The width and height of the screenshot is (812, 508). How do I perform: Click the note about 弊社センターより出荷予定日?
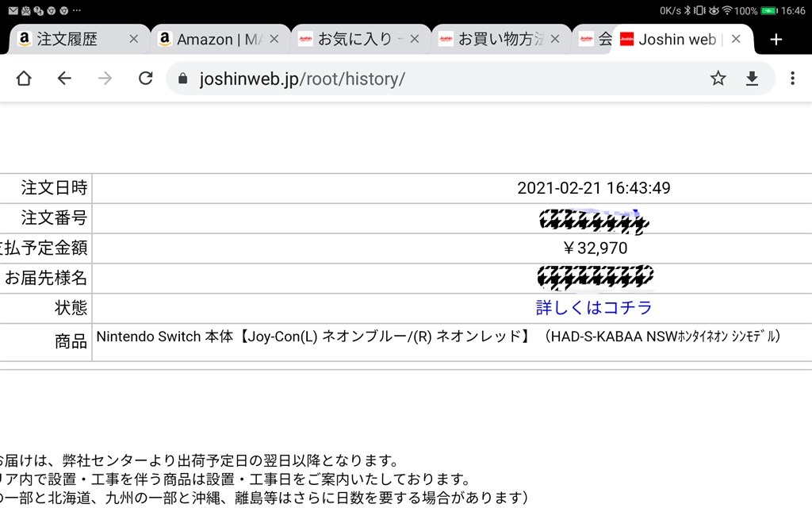point(201,460)
